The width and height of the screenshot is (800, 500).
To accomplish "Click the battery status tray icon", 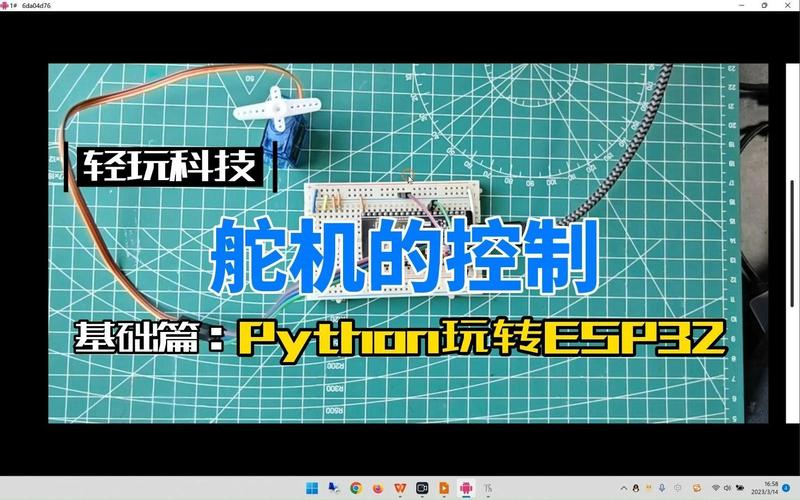I will click(740, 488).
